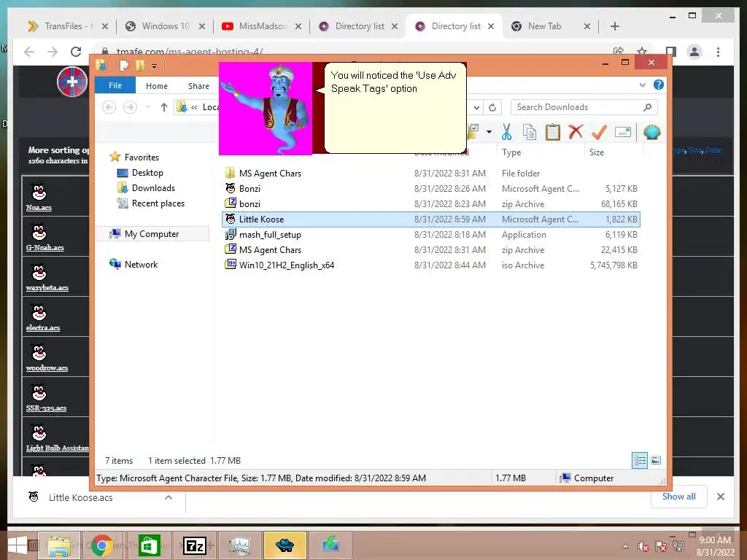
Task: Select Network in navigation pane
Action: click(141, 264)
